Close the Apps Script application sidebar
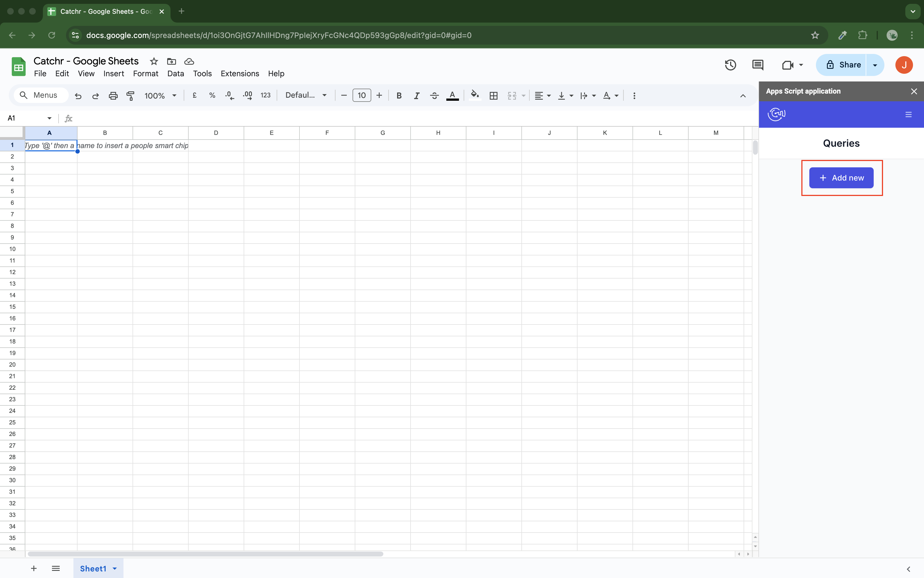The height and width of the screenshot is (578, 924). pos(914,91)
